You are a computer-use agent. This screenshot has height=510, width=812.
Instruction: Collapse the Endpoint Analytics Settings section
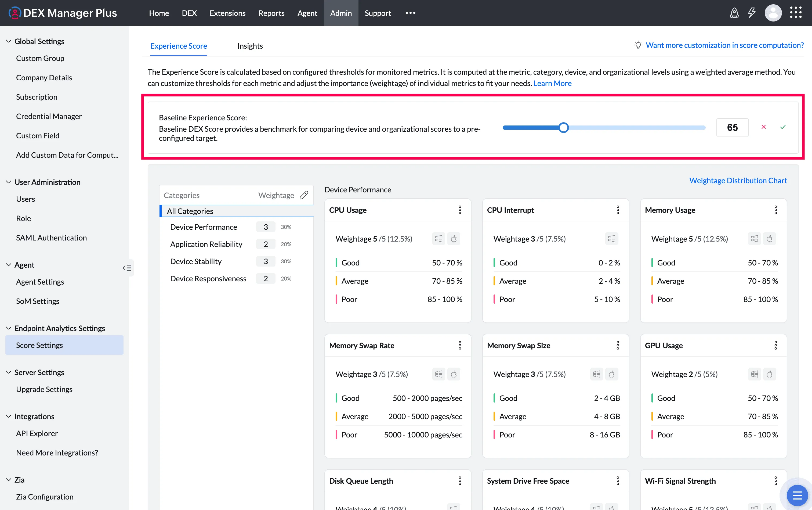pyautogui.click(x=9, y=328)
